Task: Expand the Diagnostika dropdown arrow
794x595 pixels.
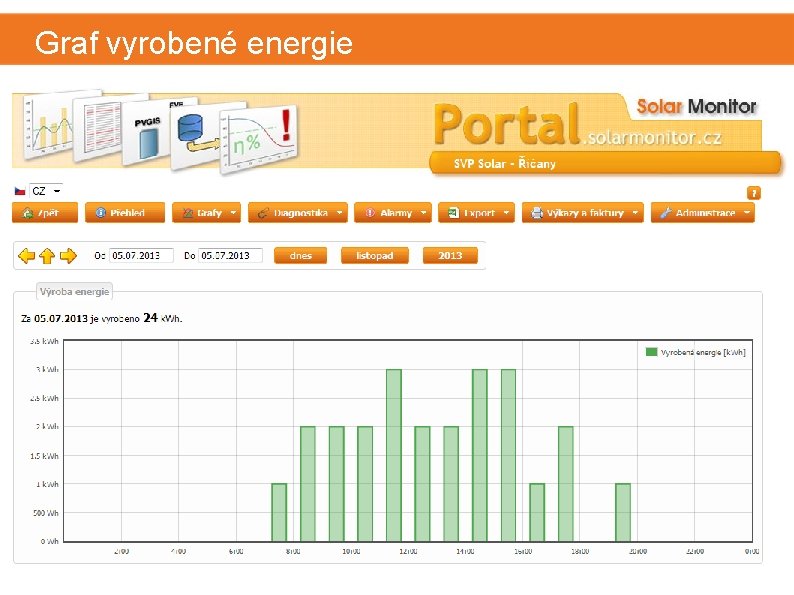Action: [x=339, y=213]
